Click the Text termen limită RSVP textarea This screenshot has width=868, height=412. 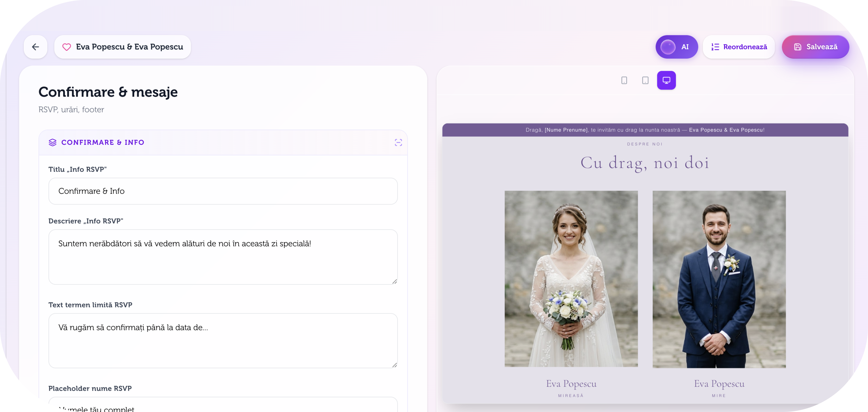(x=223, y=341)
